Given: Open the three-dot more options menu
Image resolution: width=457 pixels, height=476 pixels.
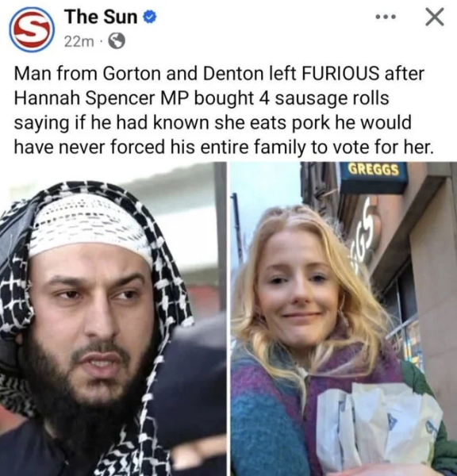Looking at the screenshot, I should tap(386, 17).
